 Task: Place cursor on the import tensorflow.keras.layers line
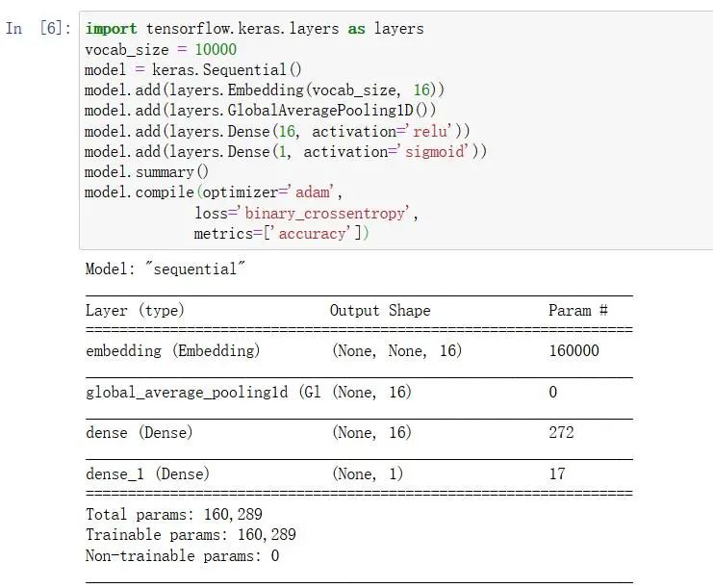click(x=254, y=29)
